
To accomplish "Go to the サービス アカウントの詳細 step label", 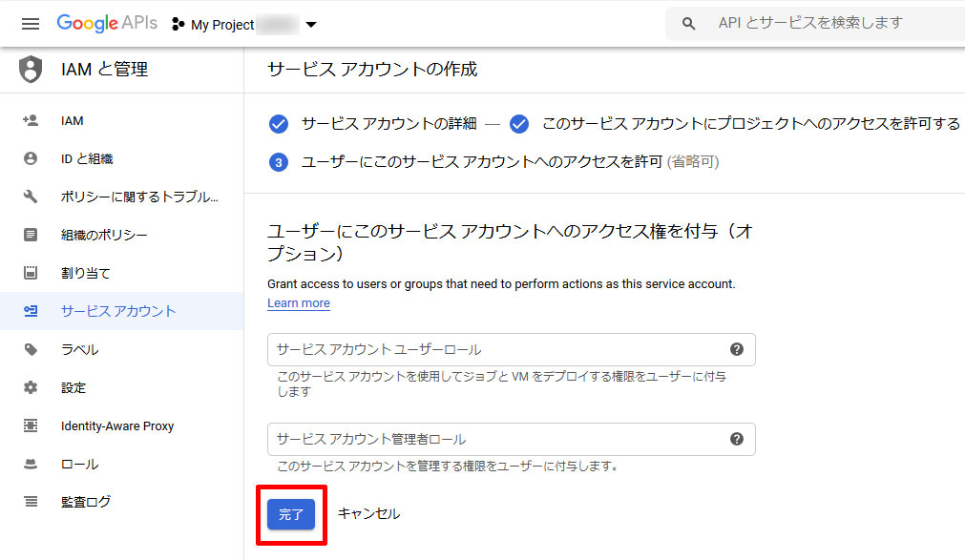I will coord(388,124).
